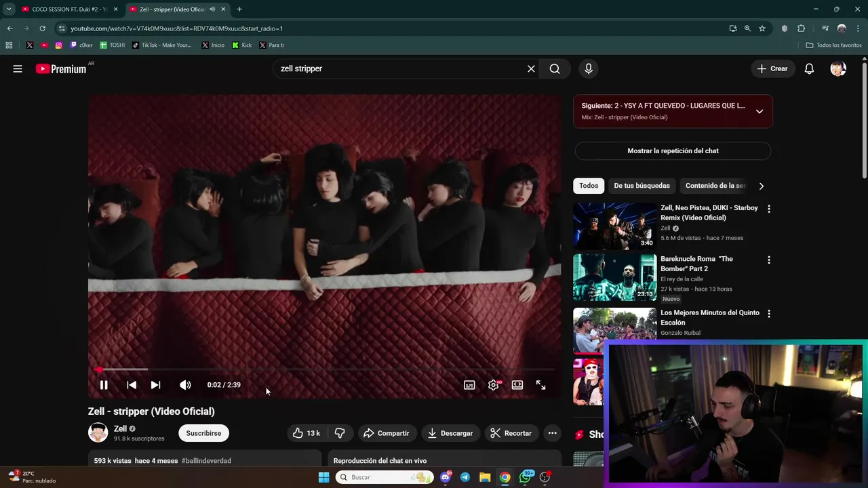
Task: Skip to previous video
Action: pyautogui.click(x=132, y=385)
